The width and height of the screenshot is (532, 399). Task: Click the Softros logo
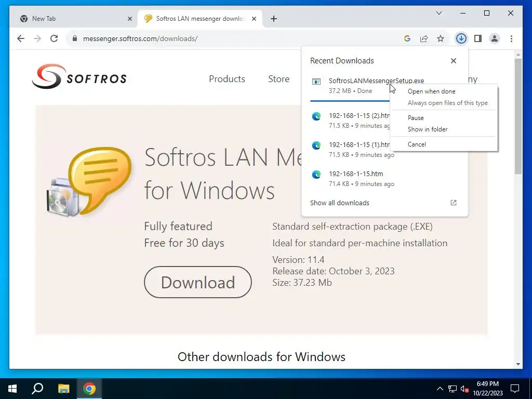[x=79, y=76]
